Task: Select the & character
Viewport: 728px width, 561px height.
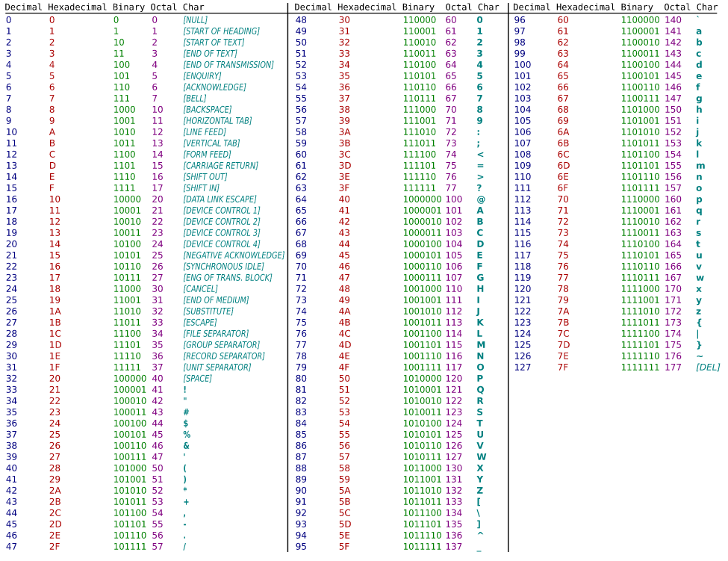Action: point(186,446)
